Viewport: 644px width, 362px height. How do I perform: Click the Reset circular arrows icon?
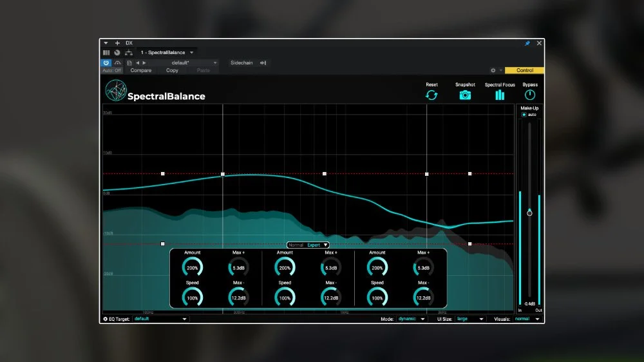pyautogui.click(x=431, y=95)
